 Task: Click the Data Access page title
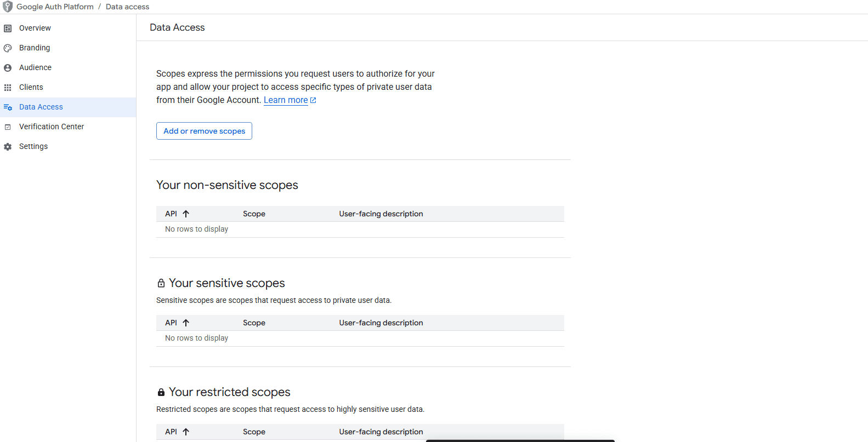coord(177,27)
